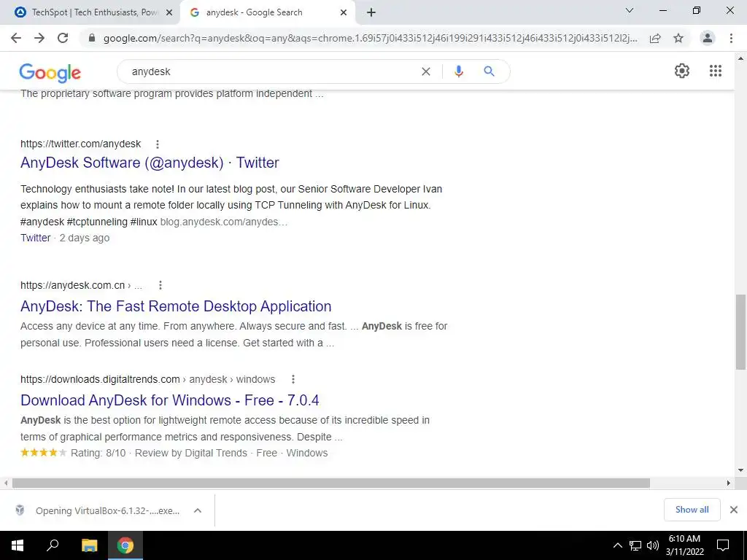Go back to previous page

(16, 38)
